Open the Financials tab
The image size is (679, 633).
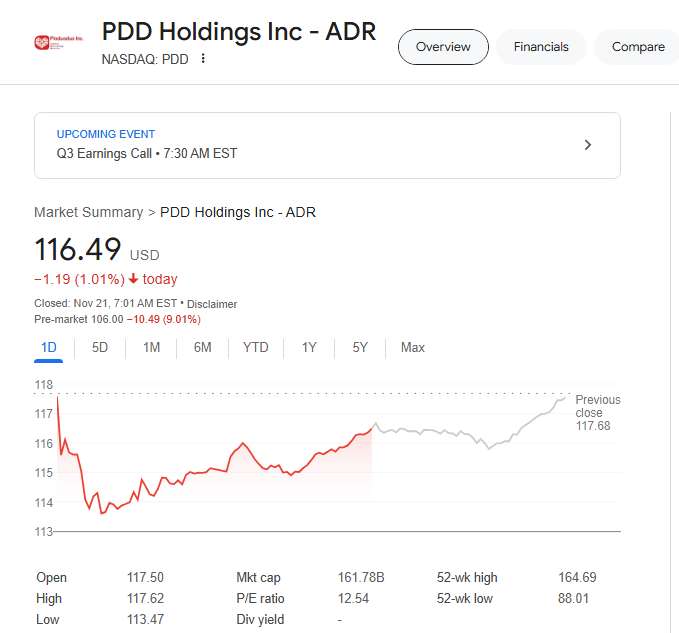[541, 47]
